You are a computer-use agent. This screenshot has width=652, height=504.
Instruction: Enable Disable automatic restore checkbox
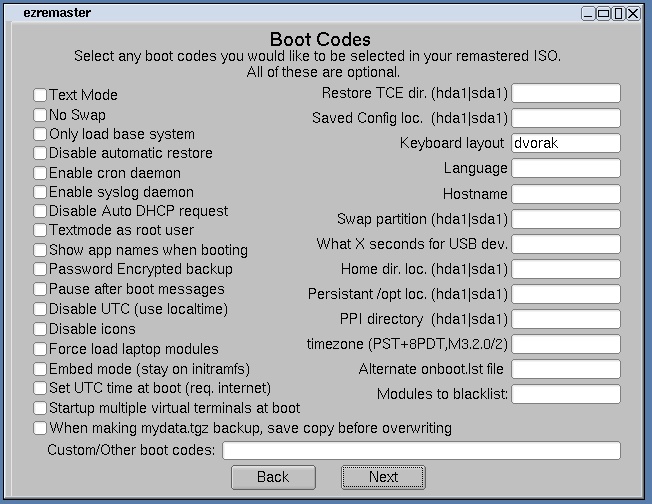point(40,154)
